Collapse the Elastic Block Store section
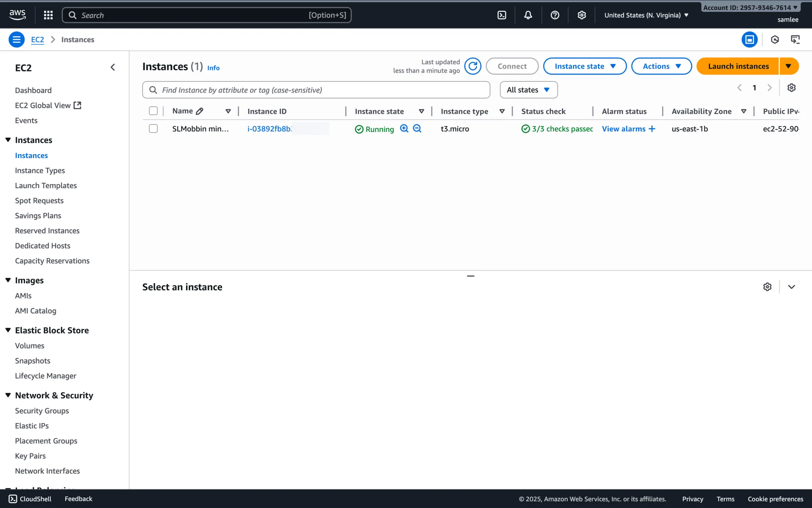The width and height of the screenshot is (812, 508). coord(8,330)
